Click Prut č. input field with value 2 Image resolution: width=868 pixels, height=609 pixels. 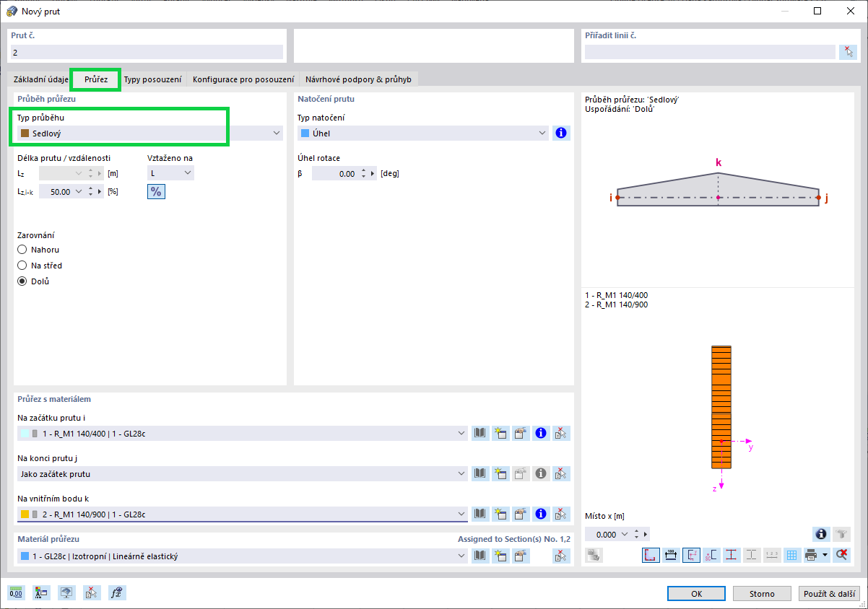147,52
